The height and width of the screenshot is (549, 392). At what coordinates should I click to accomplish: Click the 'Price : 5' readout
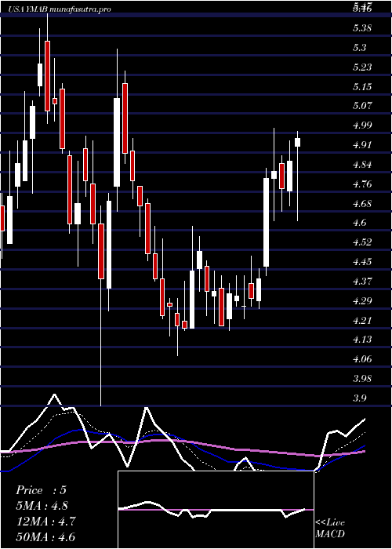click(41, 490)
